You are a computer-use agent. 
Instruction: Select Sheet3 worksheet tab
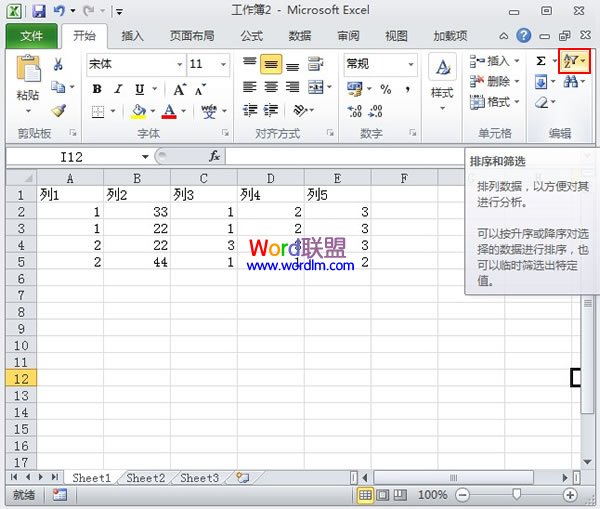(x=200, y=478)
